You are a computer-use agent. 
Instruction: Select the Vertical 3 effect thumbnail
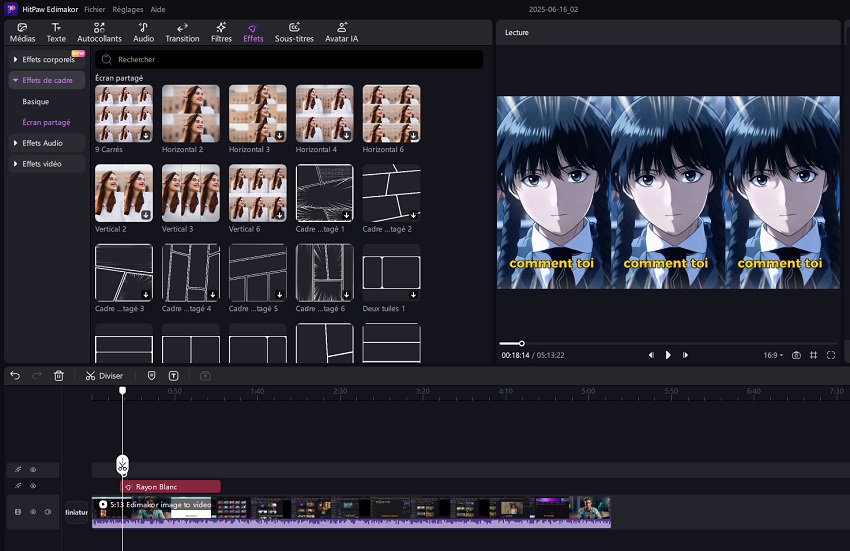click(x=191, y=193)
